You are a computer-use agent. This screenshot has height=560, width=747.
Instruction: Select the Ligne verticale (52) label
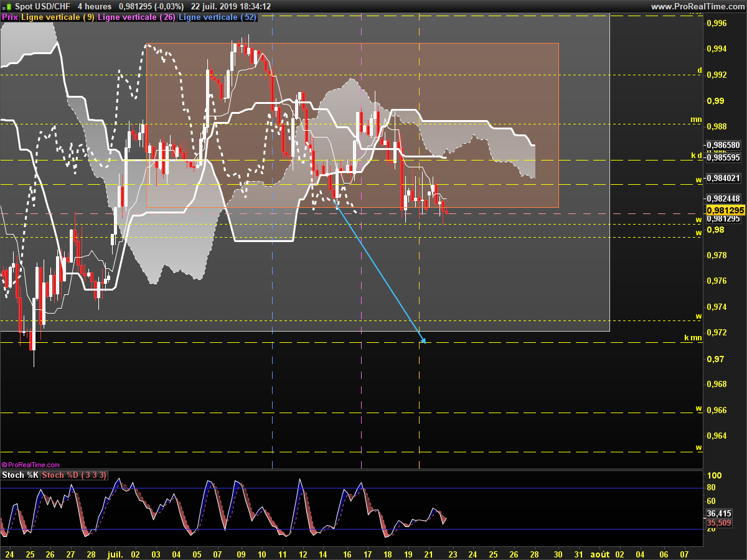[217, 17]
